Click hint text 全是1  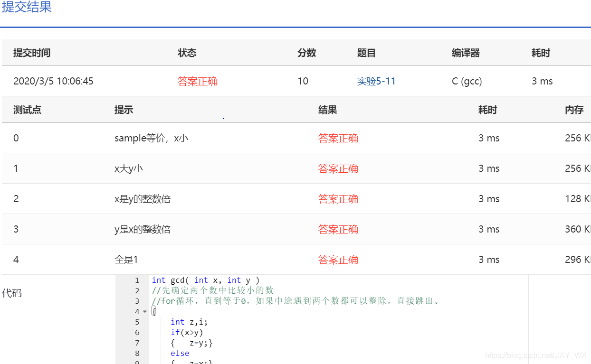click(x=126, y=260)
